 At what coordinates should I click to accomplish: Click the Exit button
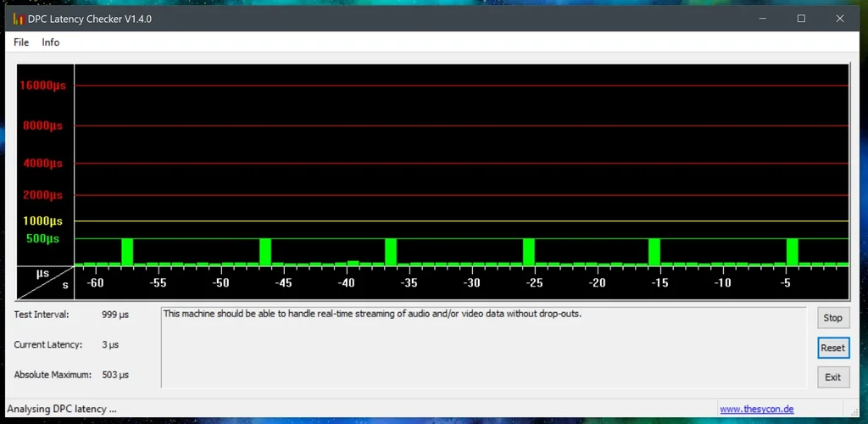pos(832,377)
